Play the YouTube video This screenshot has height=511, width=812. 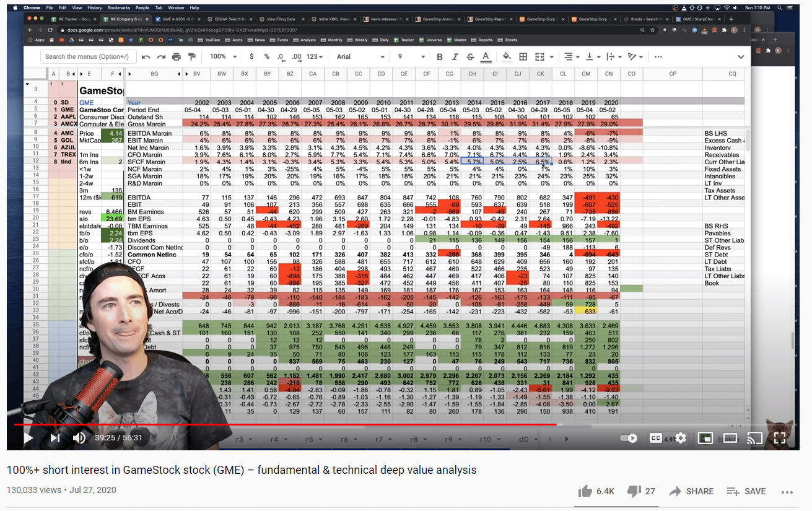28,438
